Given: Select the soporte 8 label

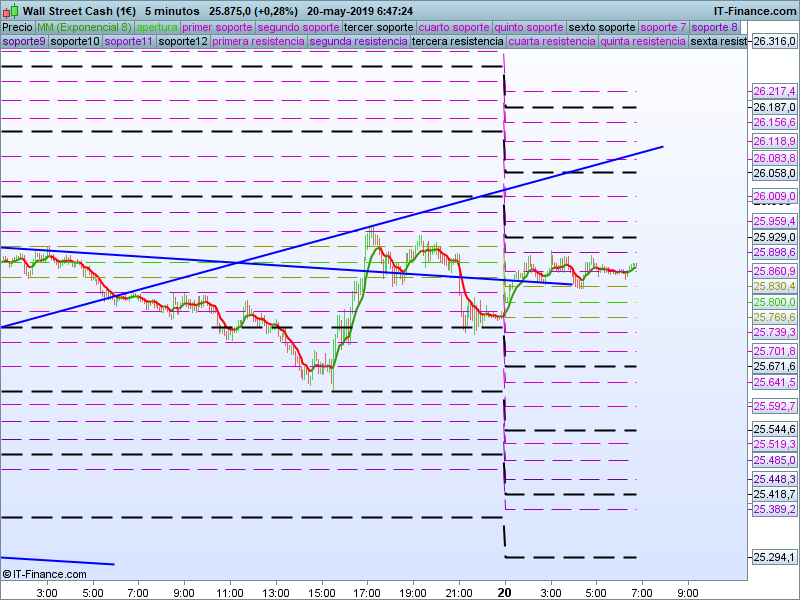Looking at the screenshot, I should click(715, 27).
